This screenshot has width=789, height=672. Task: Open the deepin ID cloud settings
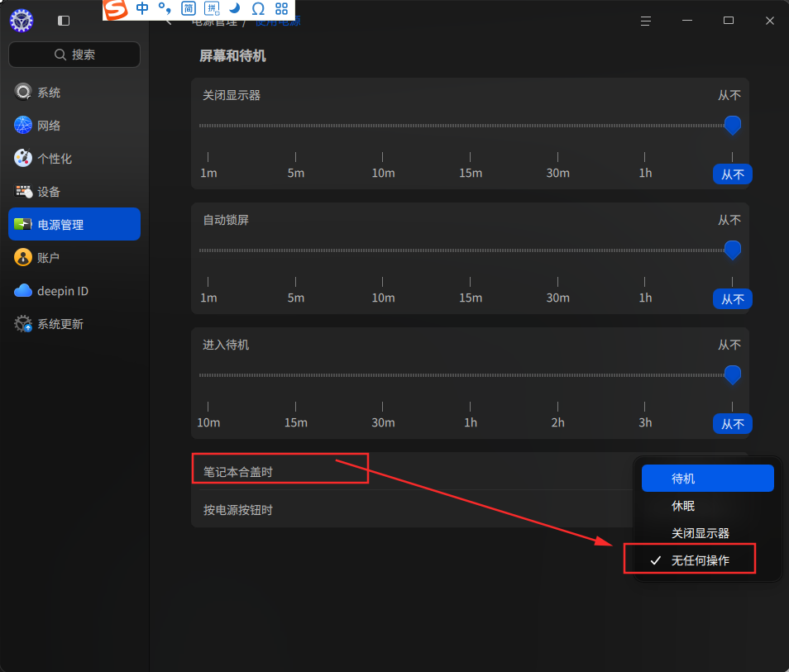[74, 291]
